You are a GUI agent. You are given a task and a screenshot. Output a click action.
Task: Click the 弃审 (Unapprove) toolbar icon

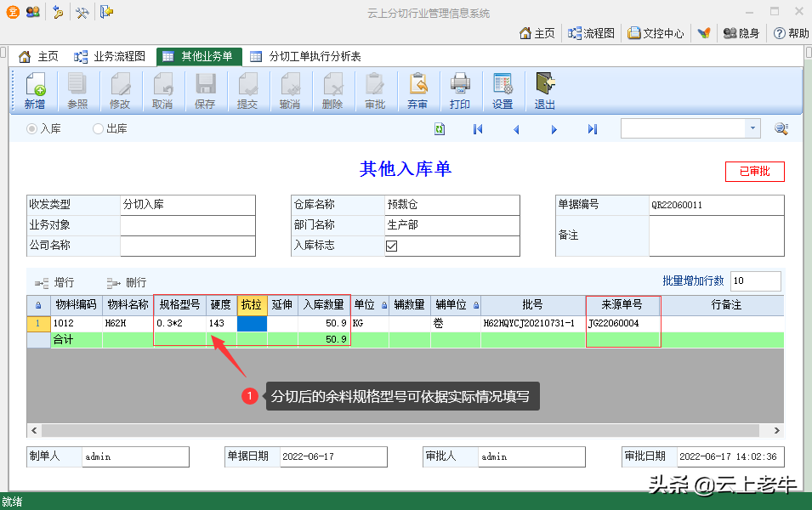tap(417, 91)
